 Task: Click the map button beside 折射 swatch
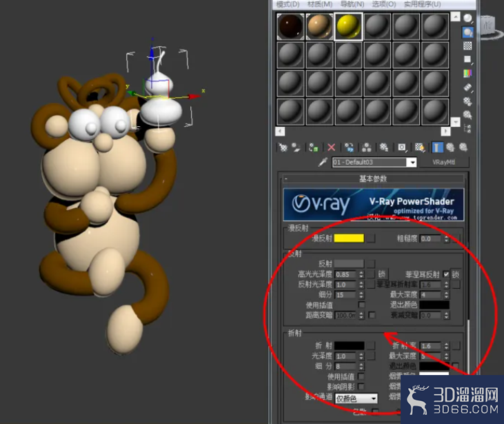click(x=371, y=345)
